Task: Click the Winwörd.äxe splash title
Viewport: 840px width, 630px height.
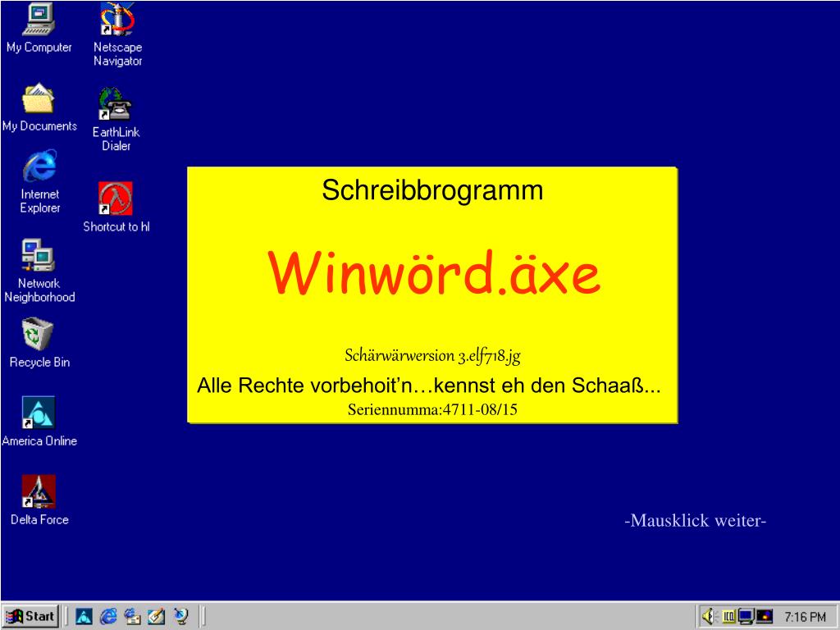Action: (434, 272)
